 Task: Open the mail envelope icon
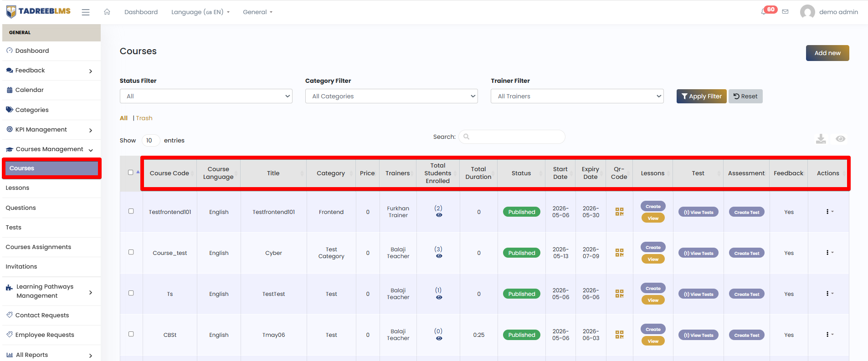point(785,12)
